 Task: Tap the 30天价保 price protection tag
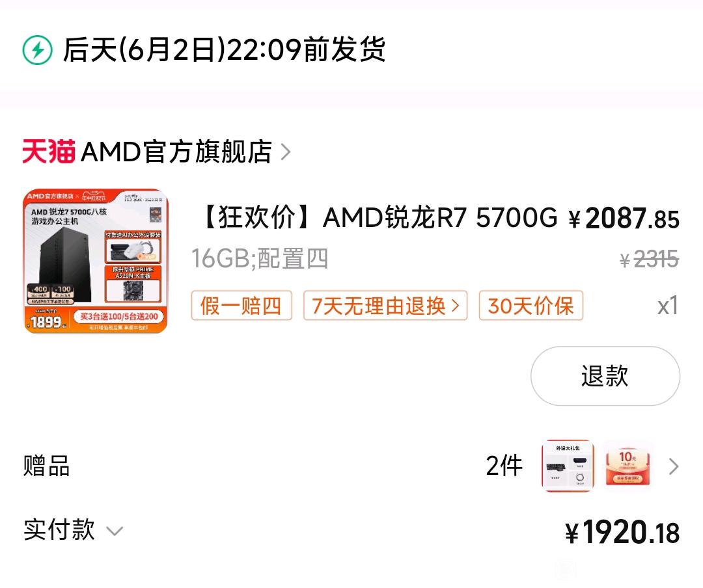(x=531, y=306)
